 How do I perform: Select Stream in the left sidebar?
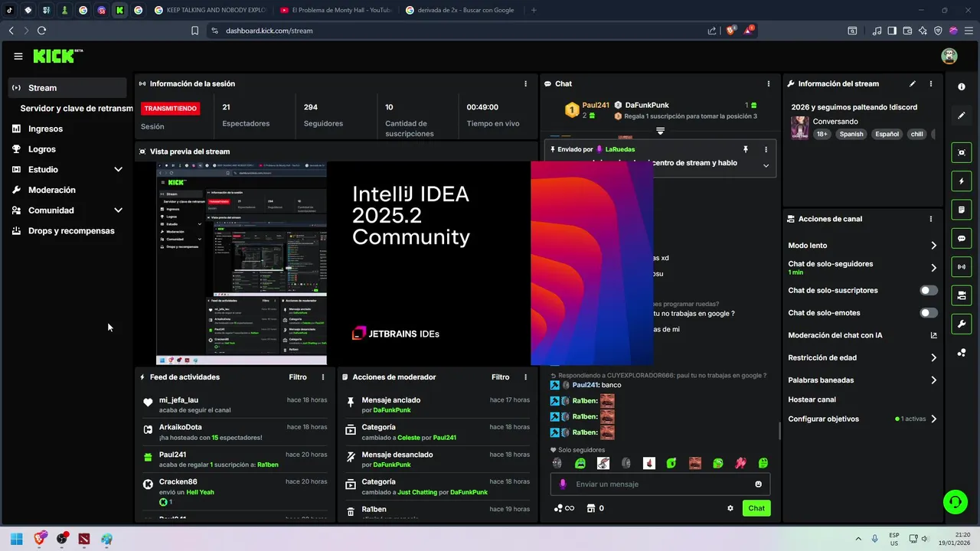click(x=67, y=88)
